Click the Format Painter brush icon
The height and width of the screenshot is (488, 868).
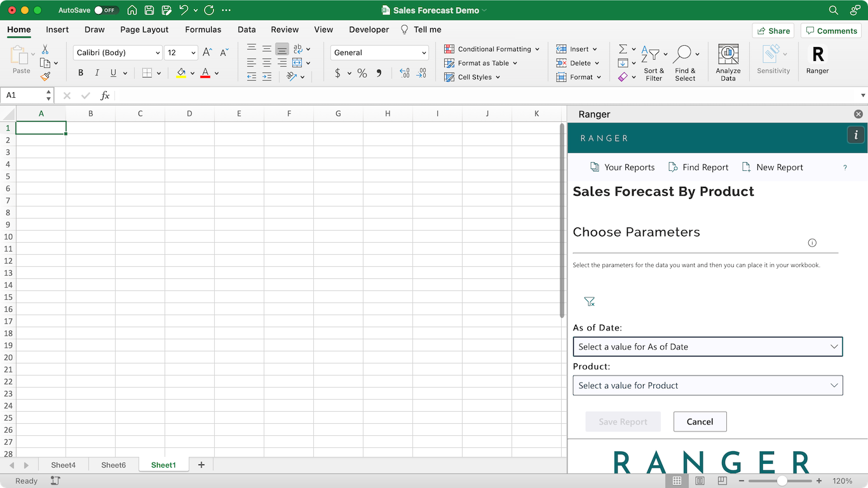pos(45,76)
